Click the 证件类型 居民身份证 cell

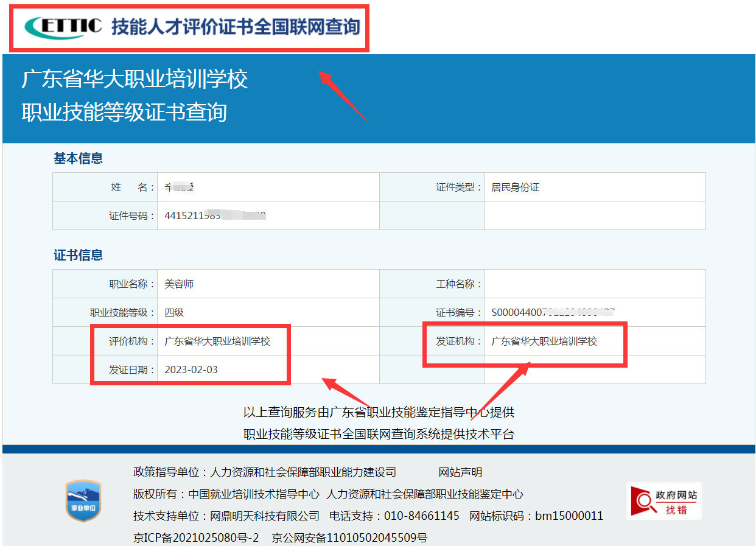click(x=517, y=186)
